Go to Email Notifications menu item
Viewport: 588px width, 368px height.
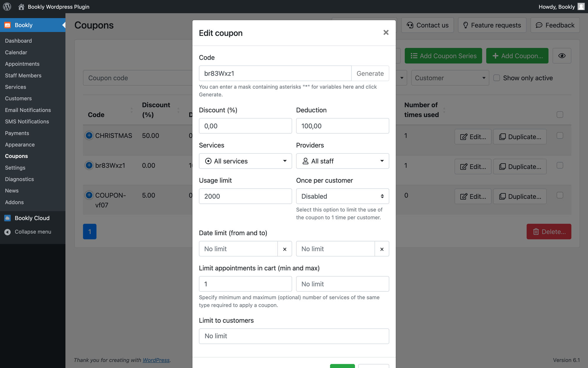click(x=28, y=110)
